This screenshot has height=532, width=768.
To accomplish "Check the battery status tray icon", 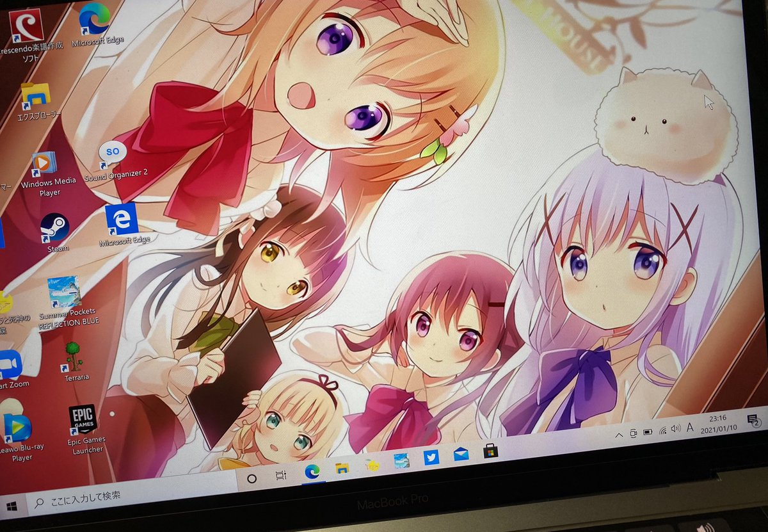I will pos(647,432).
